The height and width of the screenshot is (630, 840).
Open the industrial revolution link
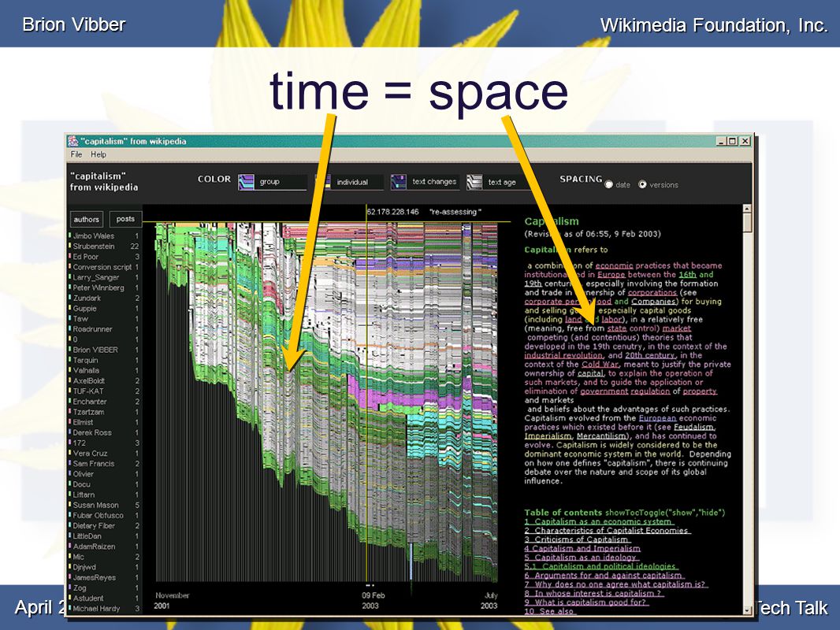563,355
